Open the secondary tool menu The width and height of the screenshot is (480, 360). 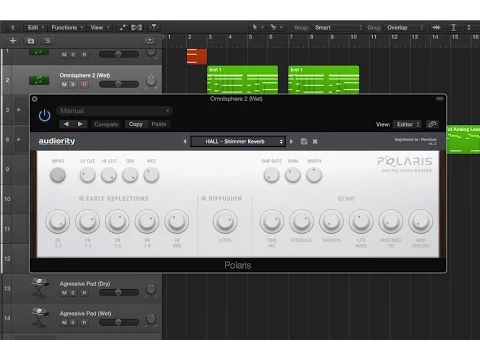pyautogui.click(x=276, y=27)
